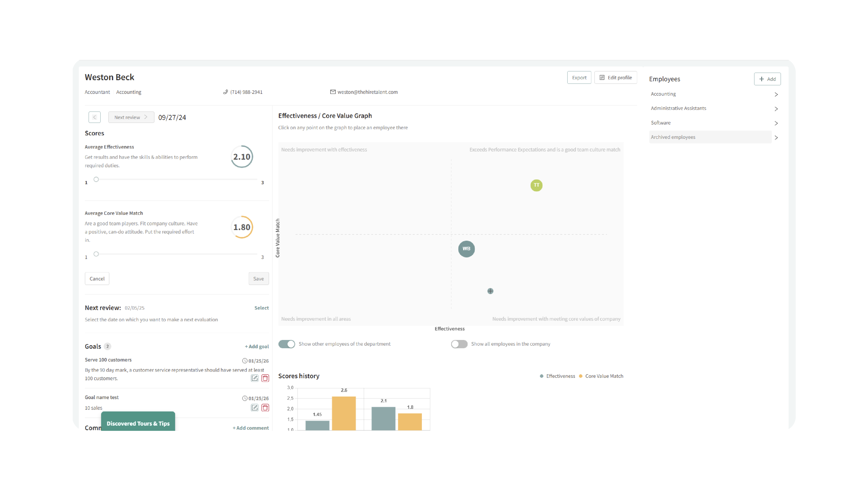Screen dimensions: 868x489
Task: Expand the Software department chevron
Action: [776, 123]
